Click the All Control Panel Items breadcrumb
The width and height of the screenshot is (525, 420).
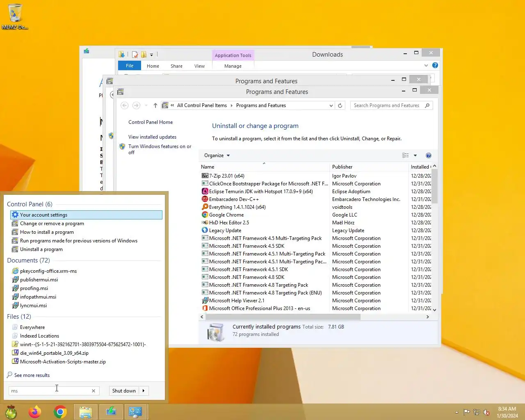202,105
